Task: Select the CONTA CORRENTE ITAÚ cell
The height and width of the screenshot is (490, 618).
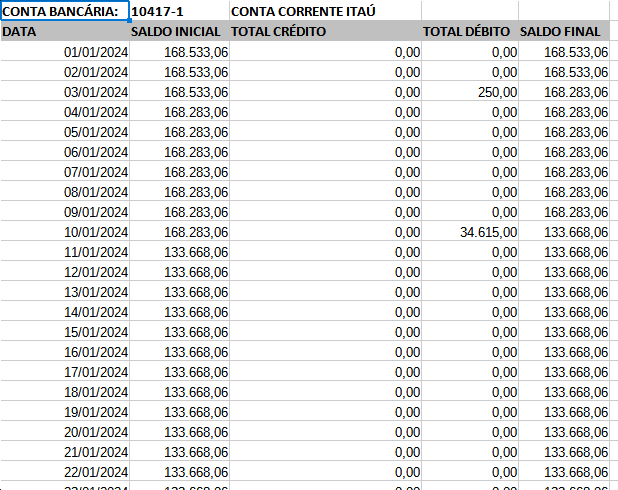Action: (x=325, y=11)
